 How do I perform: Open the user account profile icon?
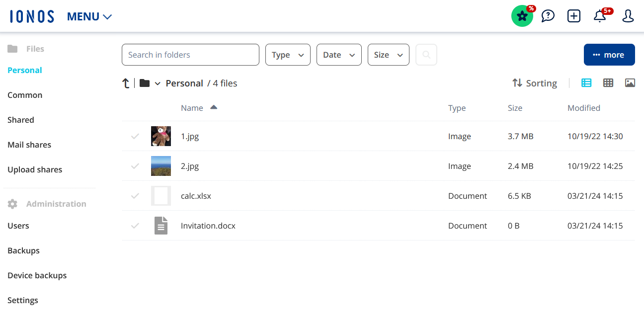[x=628, y=16]
